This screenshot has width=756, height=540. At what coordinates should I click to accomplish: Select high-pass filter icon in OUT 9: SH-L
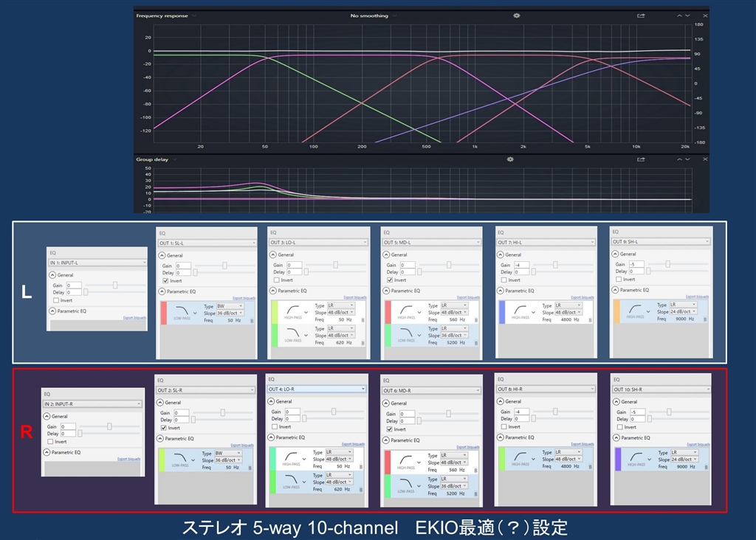635,309
